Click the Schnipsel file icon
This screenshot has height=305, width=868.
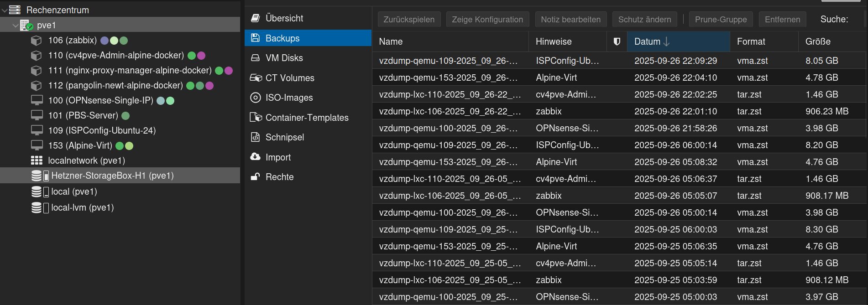256,137
